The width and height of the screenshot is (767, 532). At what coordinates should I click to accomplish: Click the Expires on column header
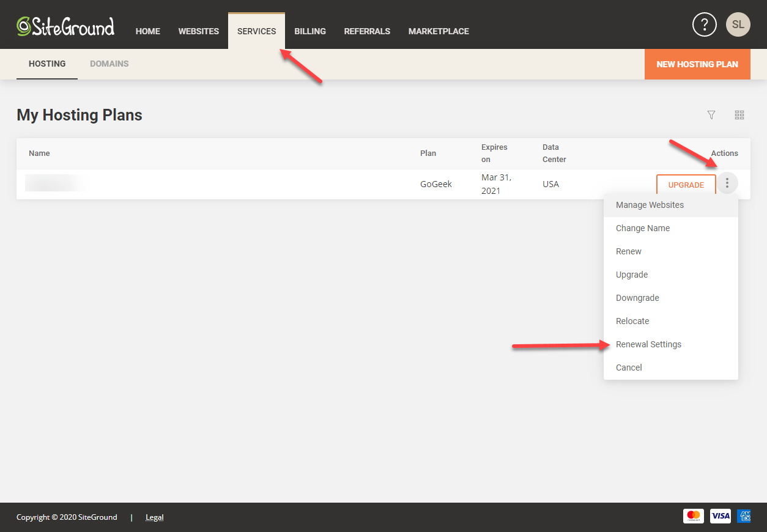(x=494, y=153)
